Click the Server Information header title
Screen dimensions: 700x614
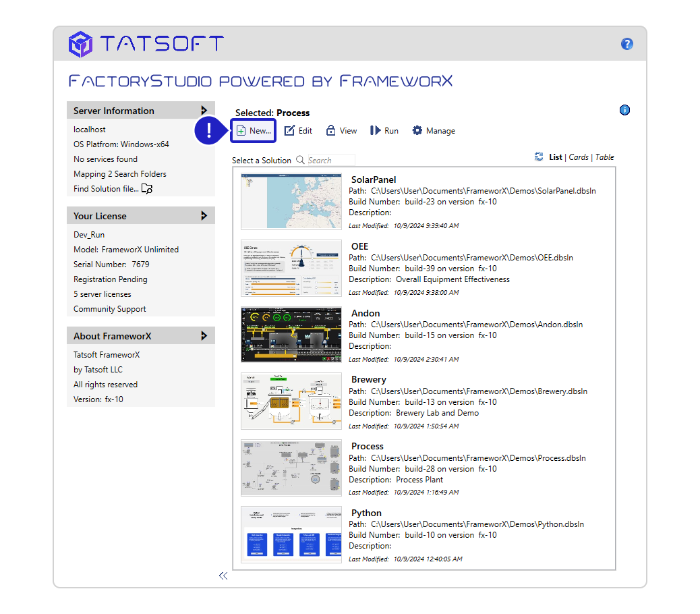[114, 111]
